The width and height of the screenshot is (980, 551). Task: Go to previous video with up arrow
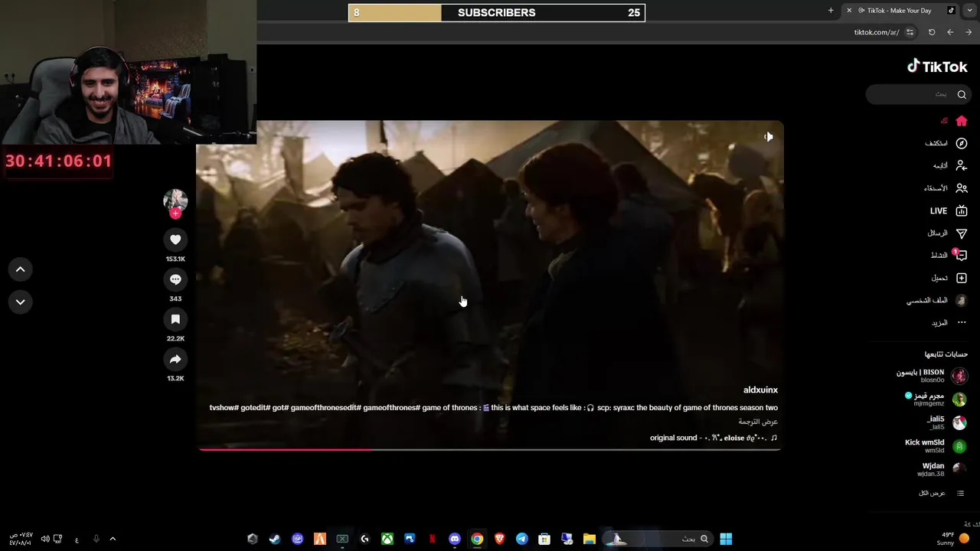click(x=21, y=269)
